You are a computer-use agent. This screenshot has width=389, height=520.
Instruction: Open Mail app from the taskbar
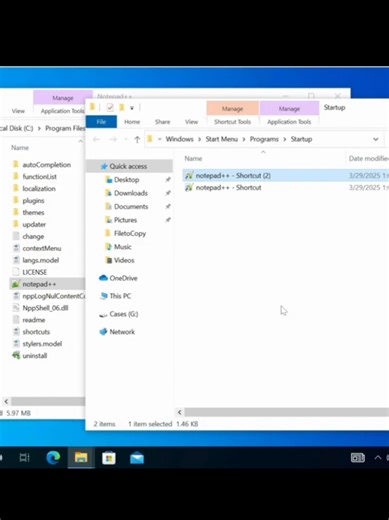137,458
